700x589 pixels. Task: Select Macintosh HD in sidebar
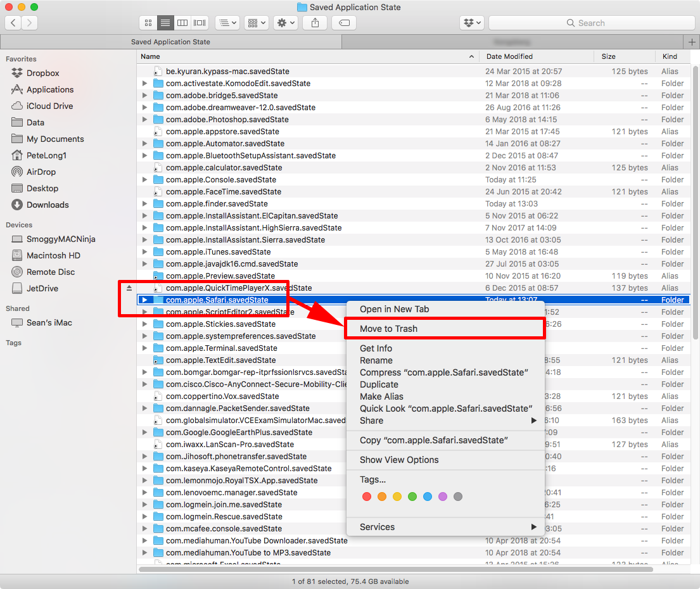pos(53,256)
